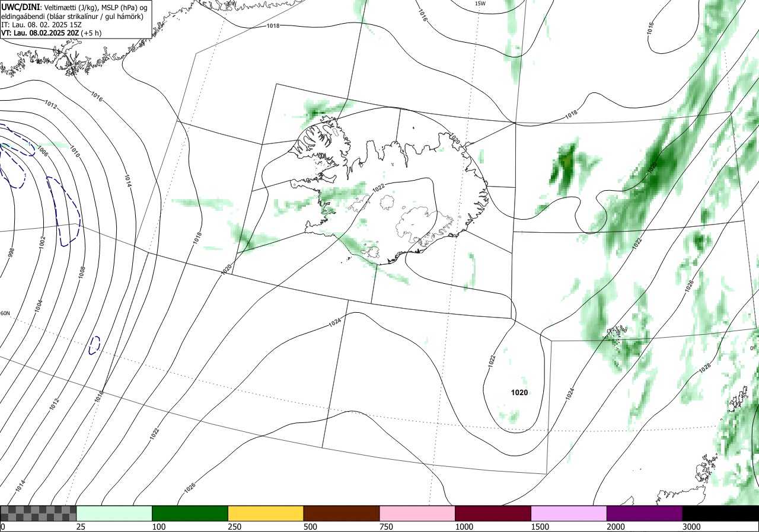Click the '100' legend scale value
Image resolution: width=759 pixels, height=532 pixels.
(158, 527)
